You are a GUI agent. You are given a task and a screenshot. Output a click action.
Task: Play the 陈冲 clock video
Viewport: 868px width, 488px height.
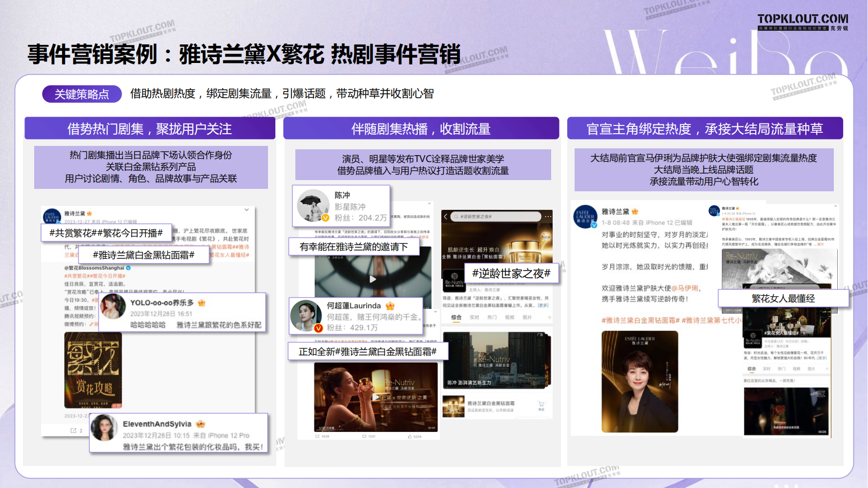coord(373,279)
